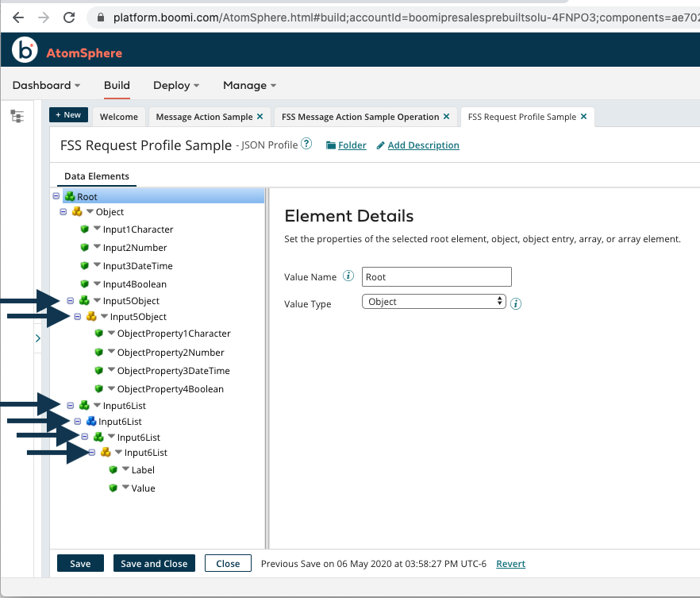Click the yellow Object icon under Root

(77, 211)
